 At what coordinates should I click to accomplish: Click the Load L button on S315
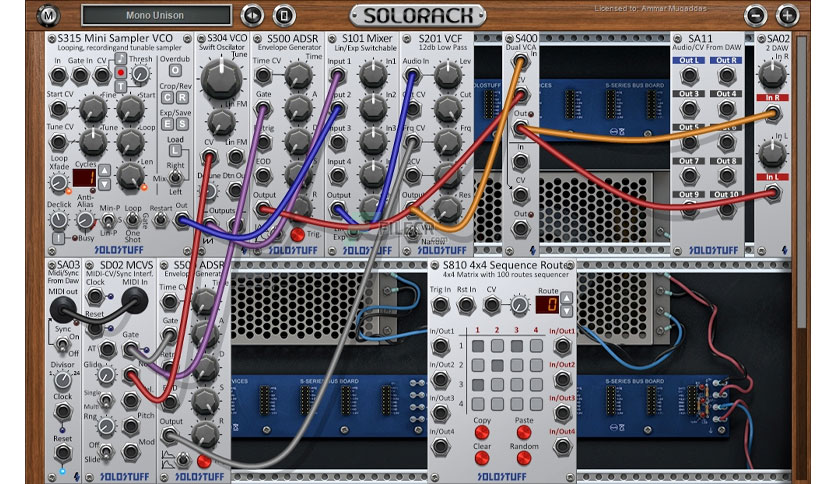pos(174,151)
